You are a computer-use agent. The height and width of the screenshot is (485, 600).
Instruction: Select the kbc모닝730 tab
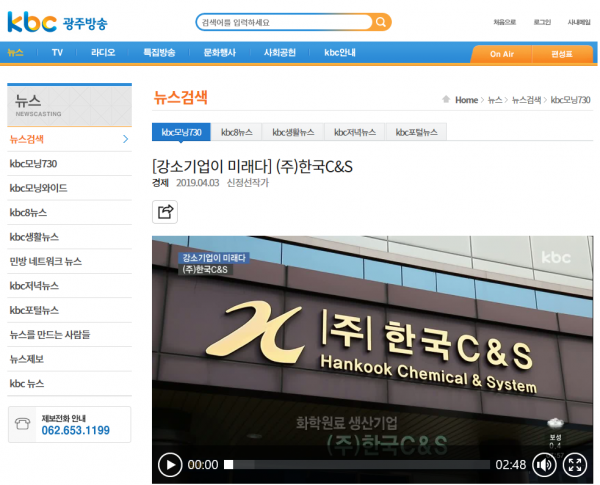point(181,132)
